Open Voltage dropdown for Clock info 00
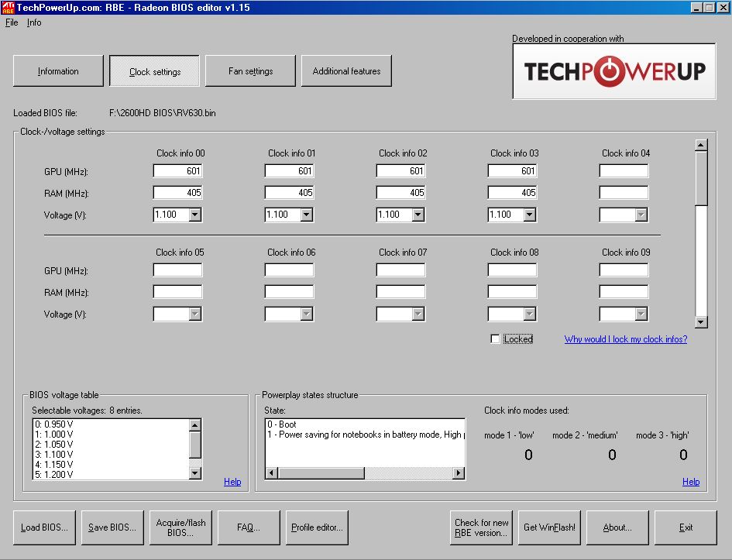The width and height of the screenshot is (732, 560). (x=195, y=215)
